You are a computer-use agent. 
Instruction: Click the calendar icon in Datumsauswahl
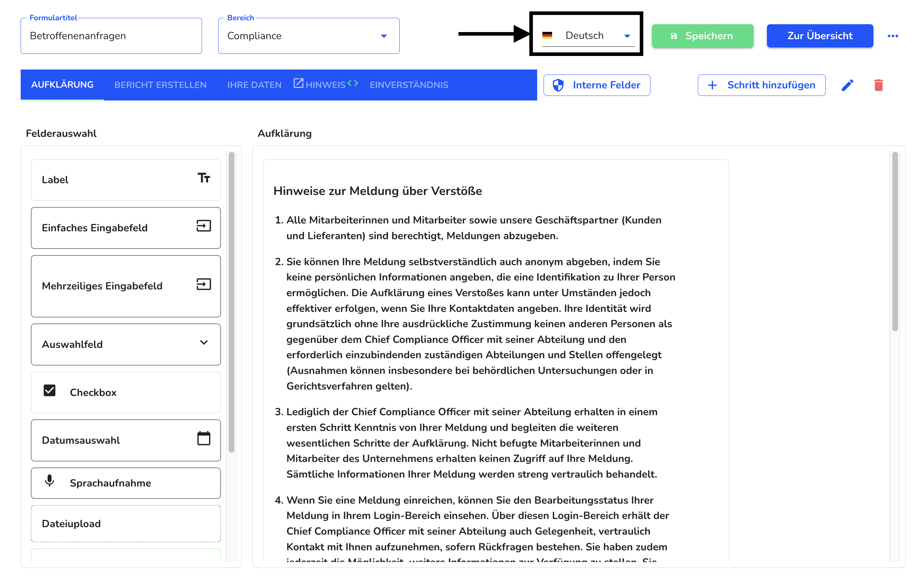[x=204, y=438]
